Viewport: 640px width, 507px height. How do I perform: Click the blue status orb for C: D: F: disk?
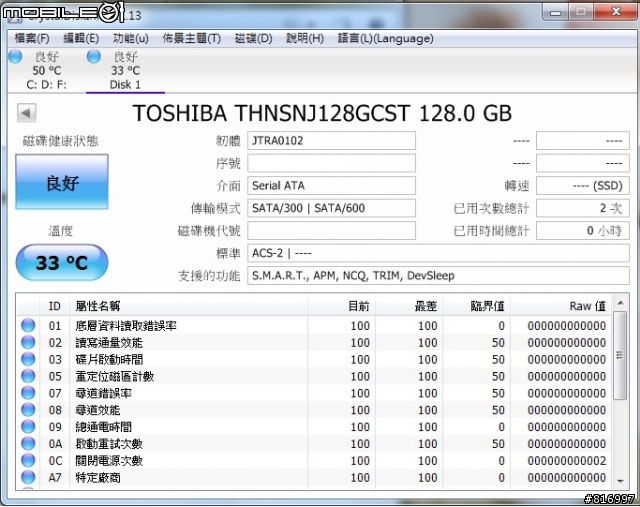point(16,56)
